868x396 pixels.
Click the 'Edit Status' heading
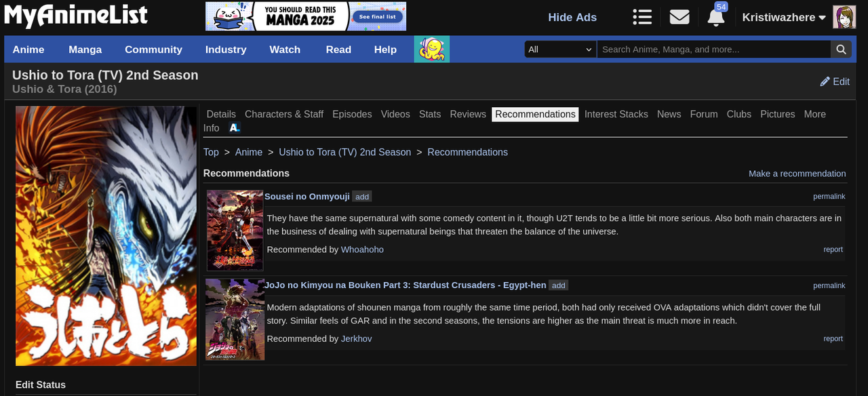tap(41, 384)
